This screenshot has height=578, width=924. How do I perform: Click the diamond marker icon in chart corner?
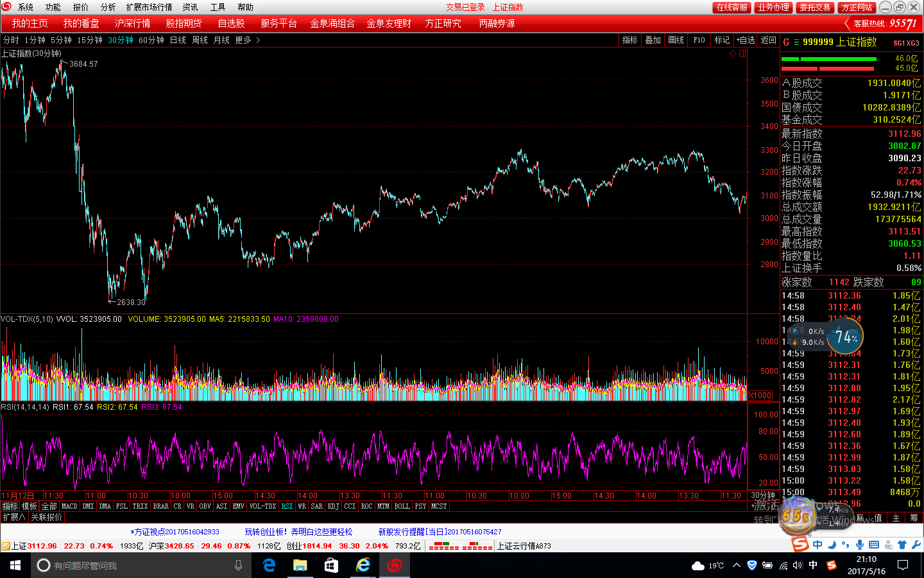733,54
